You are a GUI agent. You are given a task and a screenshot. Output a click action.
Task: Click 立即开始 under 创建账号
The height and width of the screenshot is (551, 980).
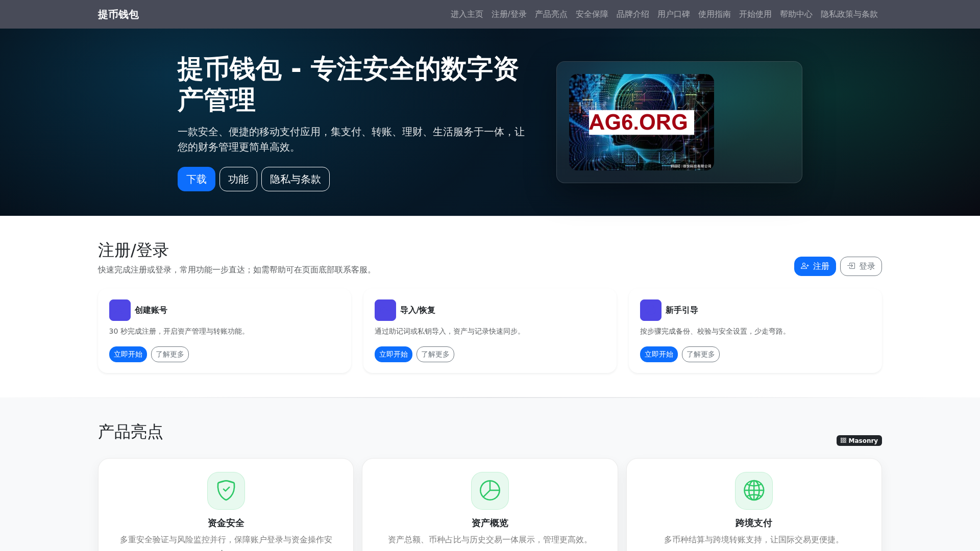(x=128, y=354)
